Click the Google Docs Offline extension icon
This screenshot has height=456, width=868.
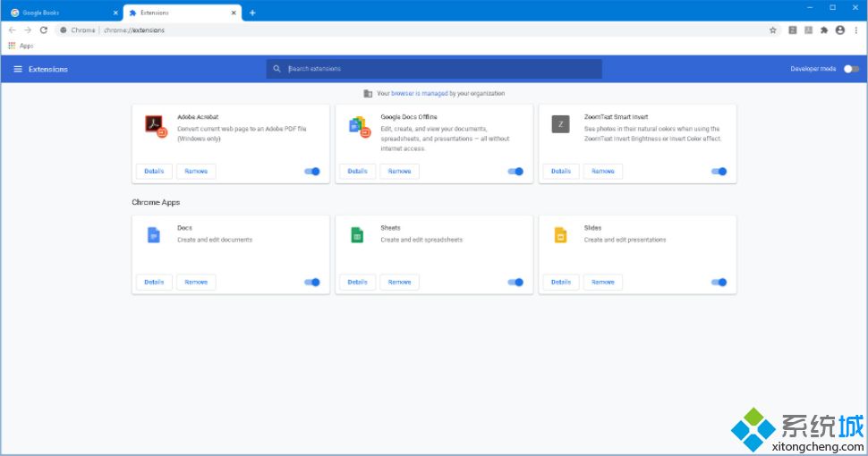click(359, 127)
